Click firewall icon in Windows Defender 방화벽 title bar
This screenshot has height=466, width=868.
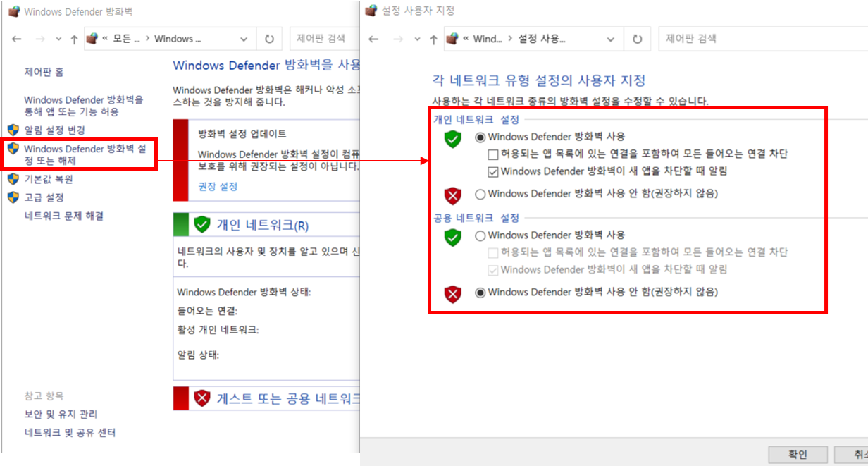pos(13,11)
